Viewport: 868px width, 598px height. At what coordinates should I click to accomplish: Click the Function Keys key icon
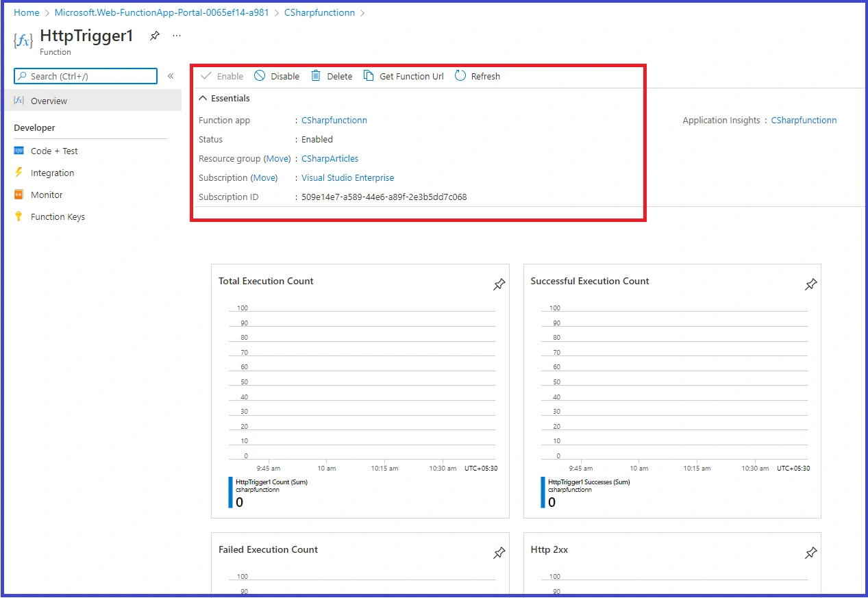pyautogui.click(x=19, y=216)
